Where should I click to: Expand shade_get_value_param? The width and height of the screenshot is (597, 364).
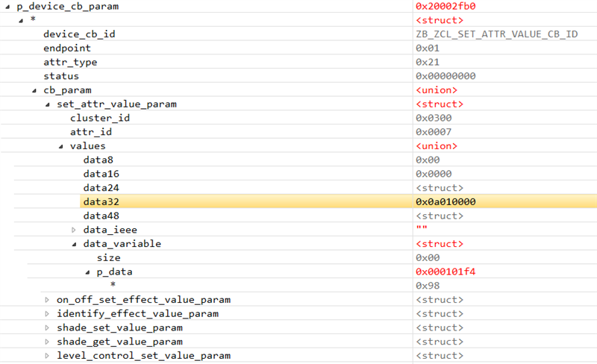pyautogui.click(x=47, y=342)
